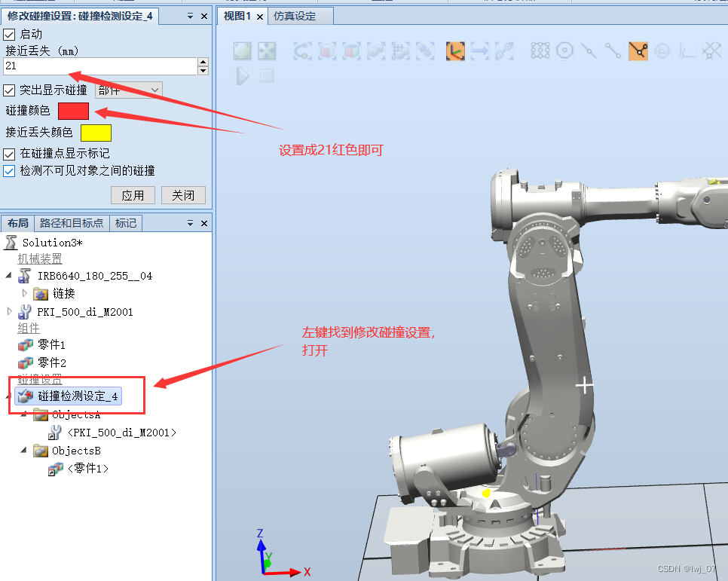This screenshot has width=728, height=581.
Task: Enable the Snap Midpoint icon
Action: (x=589, y=50)
